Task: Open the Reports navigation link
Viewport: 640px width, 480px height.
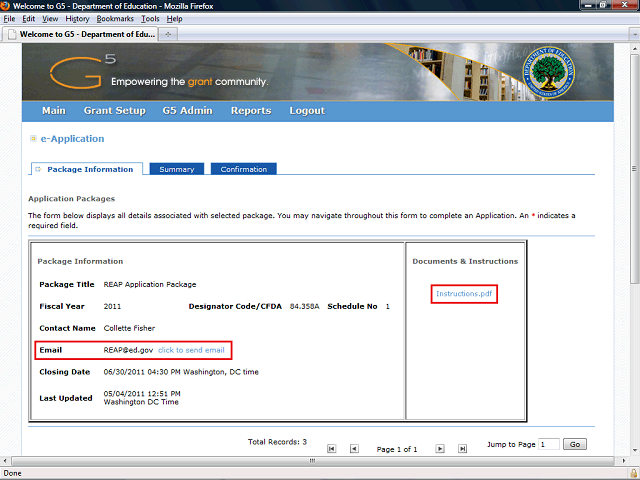Action: (x=251, y=111)
